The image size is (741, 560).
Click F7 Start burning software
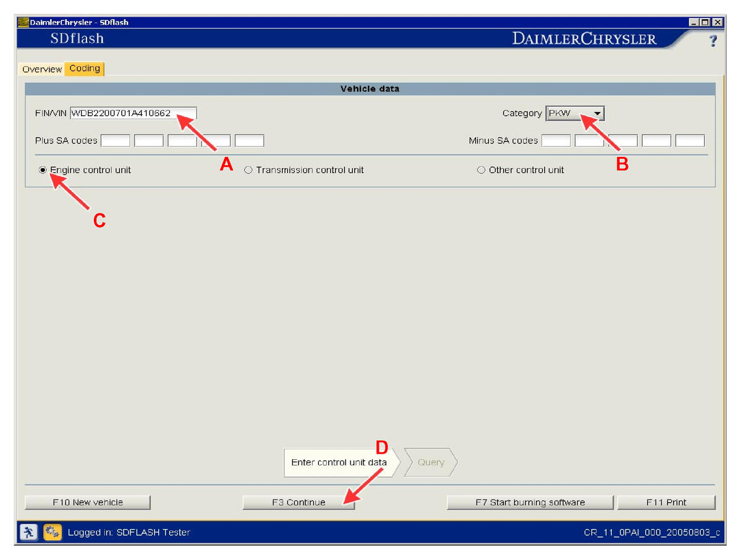click(x=530, y=503)
